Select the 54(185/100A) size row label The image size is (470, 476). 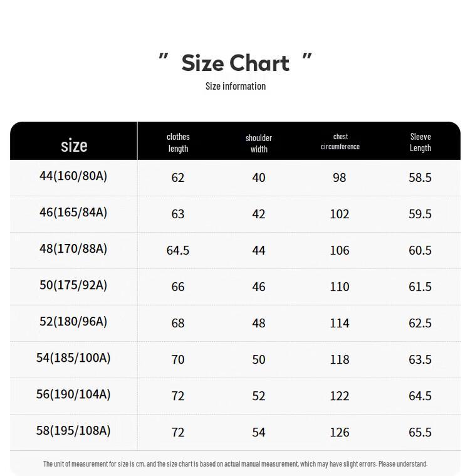(x=73, y=358)
